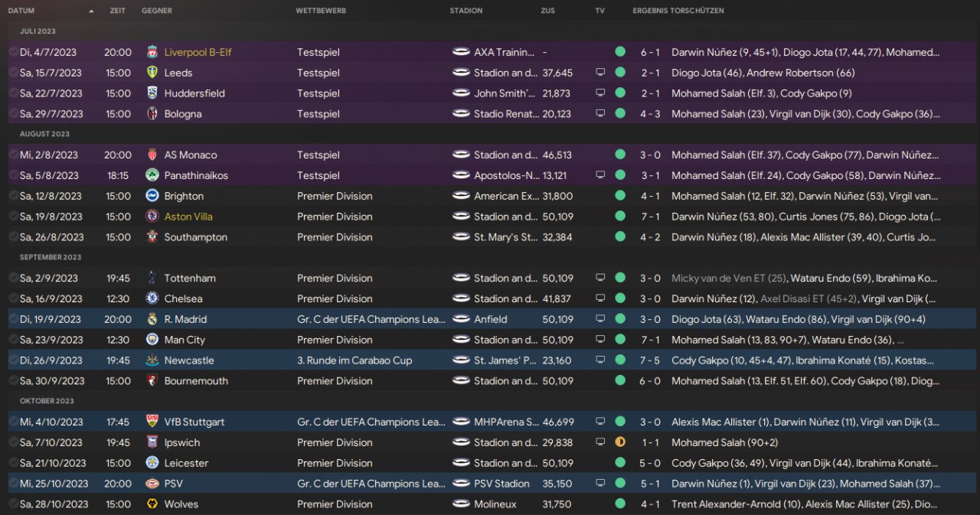Click the green win dot for Wolves match

coord(620,504)
